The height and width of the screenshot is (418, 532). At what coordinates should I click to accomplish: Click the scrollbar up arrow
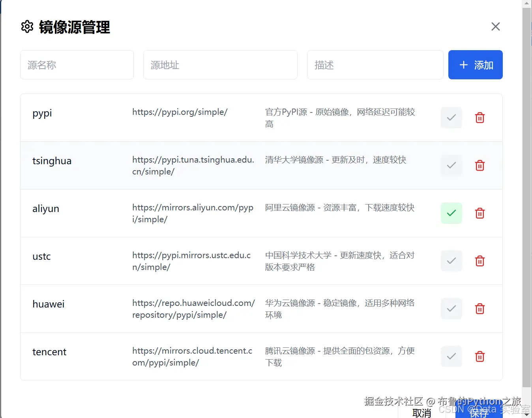coord(527,4)
